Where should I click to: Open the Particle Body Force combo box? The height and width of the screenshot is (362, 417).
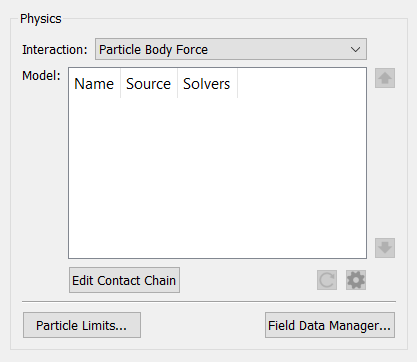coord(231,49)
